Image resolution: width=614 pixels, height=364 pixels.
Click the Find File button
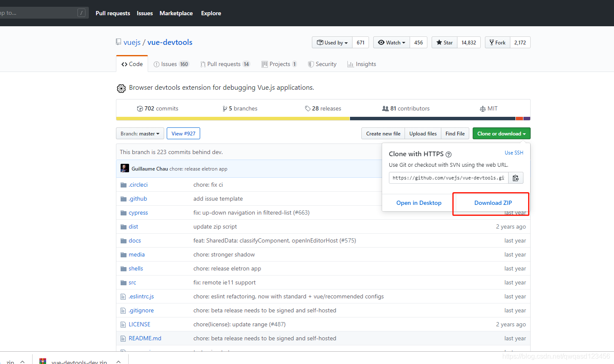tap(455, 133)
